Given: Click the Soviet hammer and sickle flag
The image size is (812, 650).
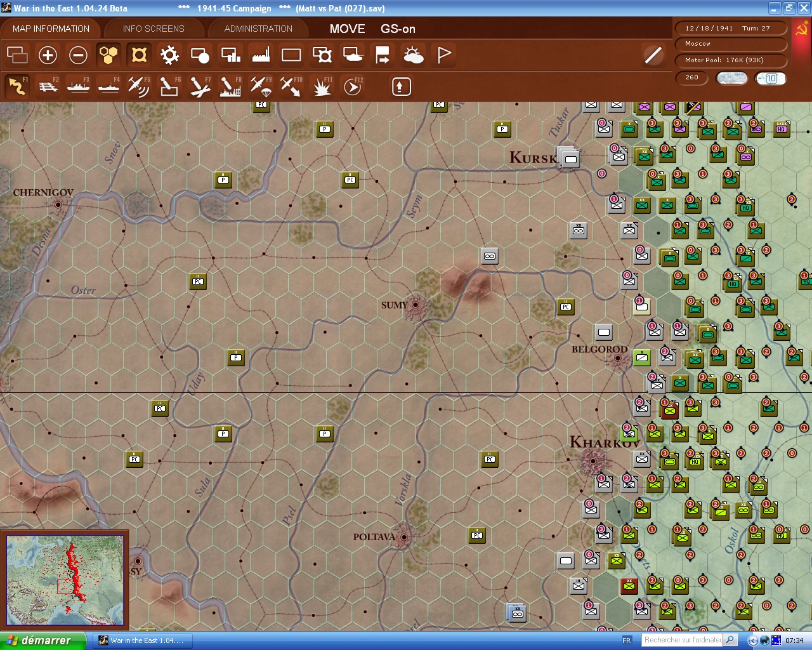Looking at the screenshot, I should pyautogui.click(x=802, y=29).
